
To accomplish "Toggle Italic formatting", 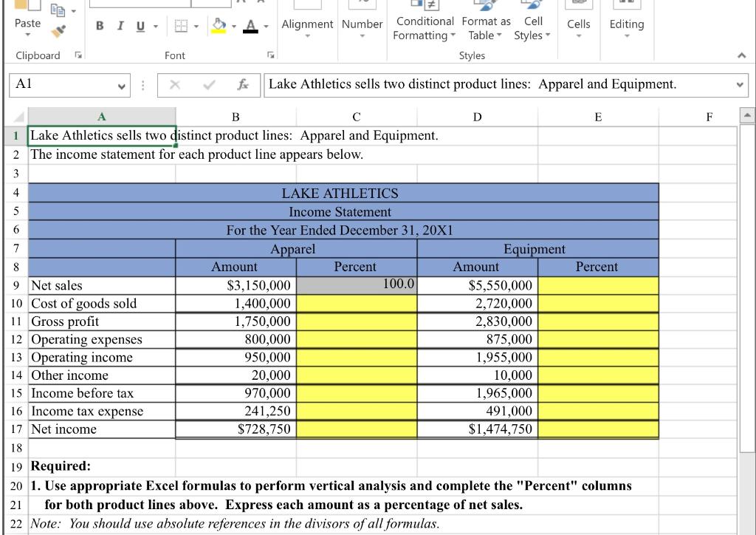I will [120, 26].
